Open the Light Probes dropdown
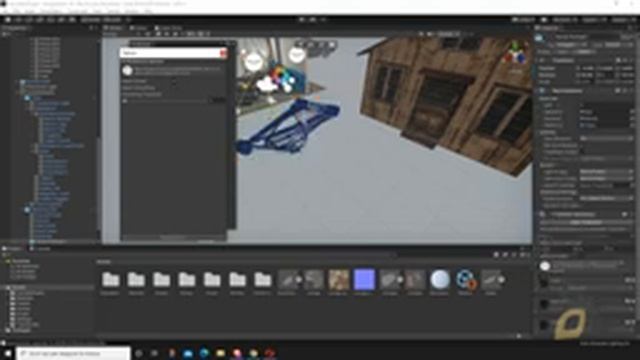This screenshot has height=360, width=640. click(606, 172)
